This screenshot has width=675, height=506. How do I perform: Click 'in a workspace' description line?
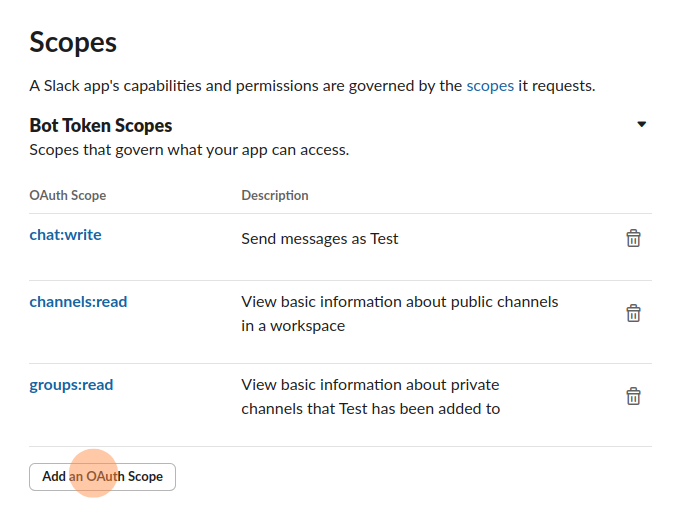coord(293,326)
